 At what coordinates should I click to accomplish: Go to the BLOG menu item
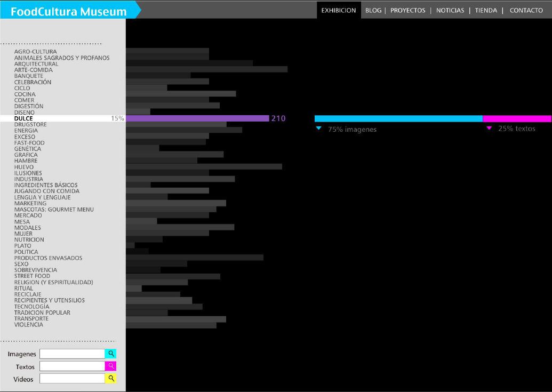click(x=373, y=10)
